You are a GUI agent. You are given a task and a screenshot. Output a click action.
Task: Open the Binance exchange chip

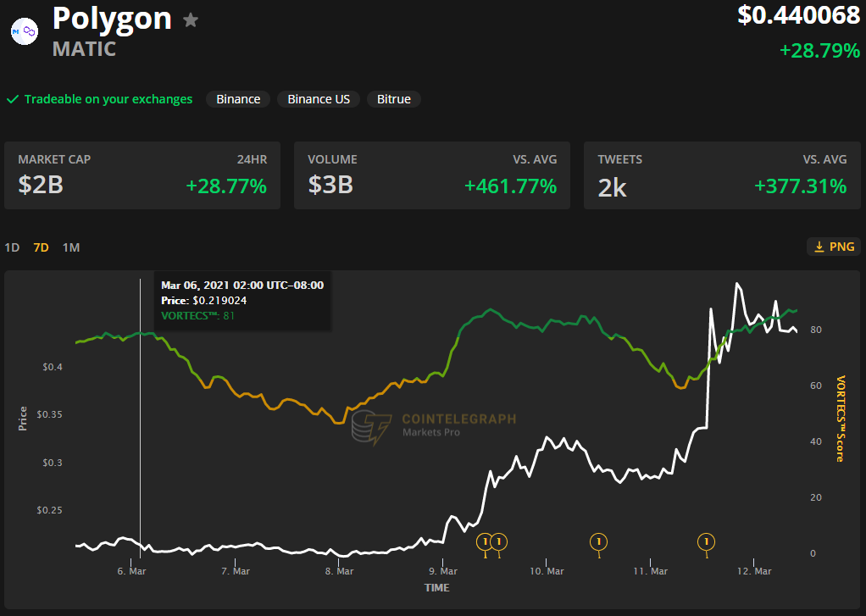(x=238, y=99)
